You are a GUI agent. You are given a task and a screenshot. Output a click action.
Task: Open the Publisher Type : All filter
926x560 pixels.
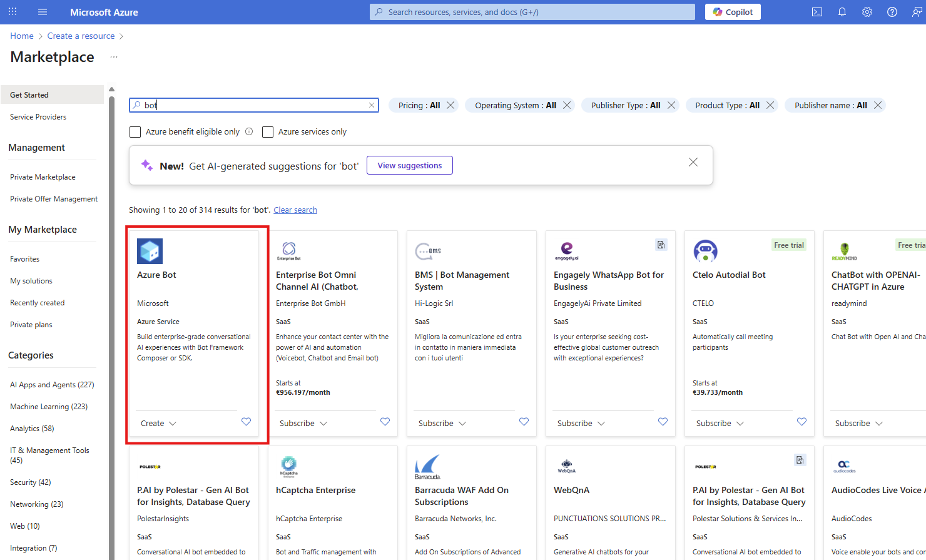pyautogui.click(x=626, y=105)
